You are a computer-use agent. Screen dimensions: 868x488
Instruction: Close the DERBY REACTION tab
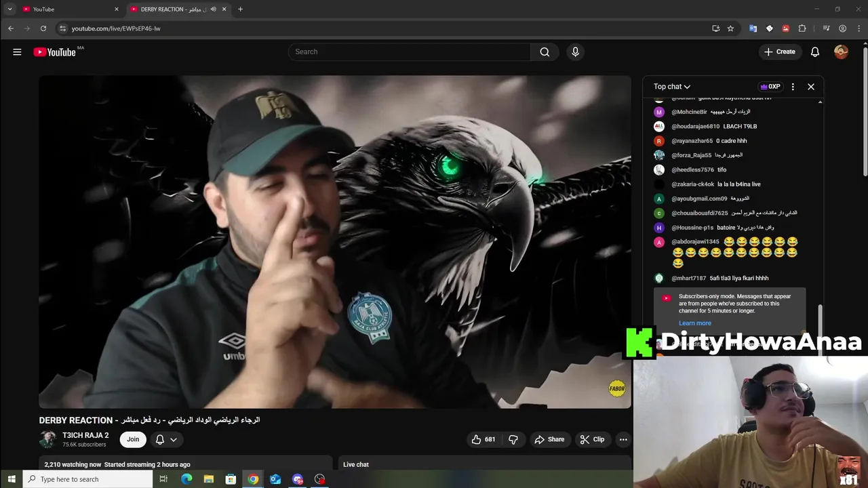224,9
